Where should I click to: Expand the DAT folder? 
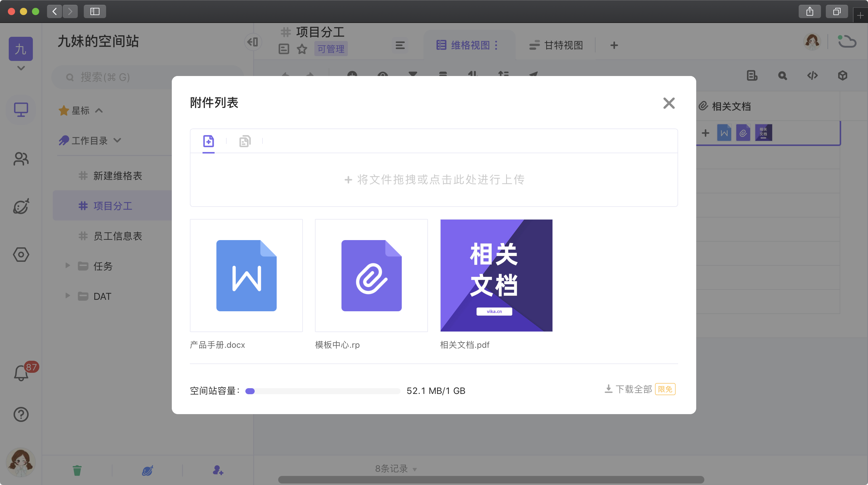point(68,296)
